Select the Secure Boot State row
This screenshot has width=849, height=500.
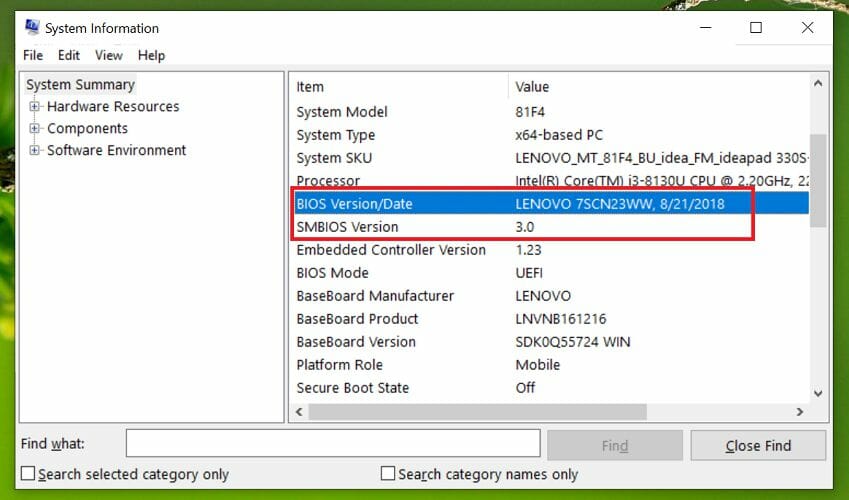(550, 388)
